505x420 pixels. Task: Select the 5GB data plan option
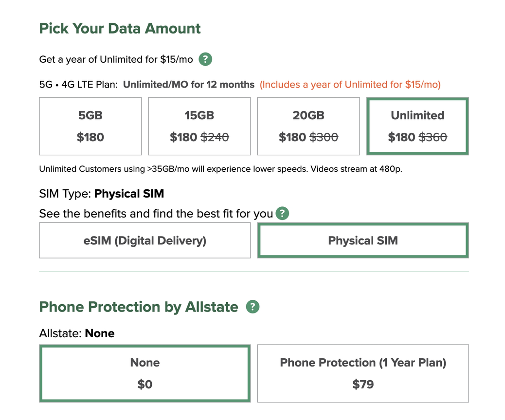[x=90, y=126]
